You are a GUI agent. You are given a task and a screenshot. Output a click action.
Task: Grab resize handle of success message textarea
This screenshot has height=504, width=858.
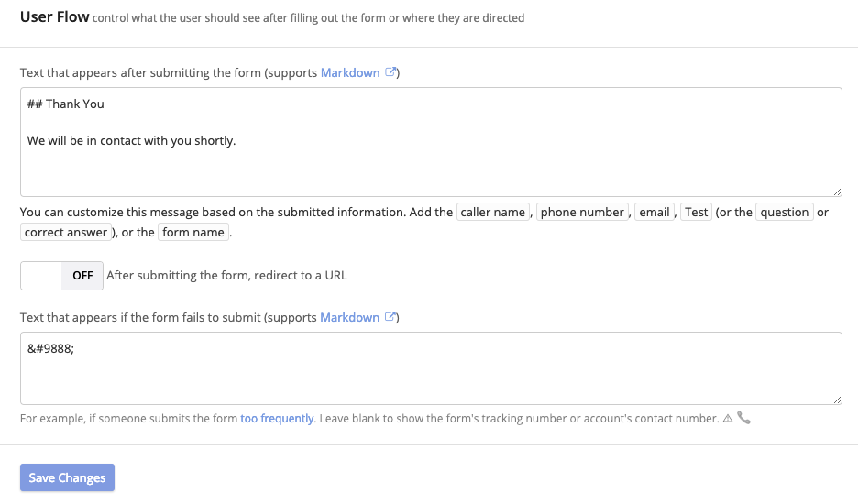coord(837,191)
